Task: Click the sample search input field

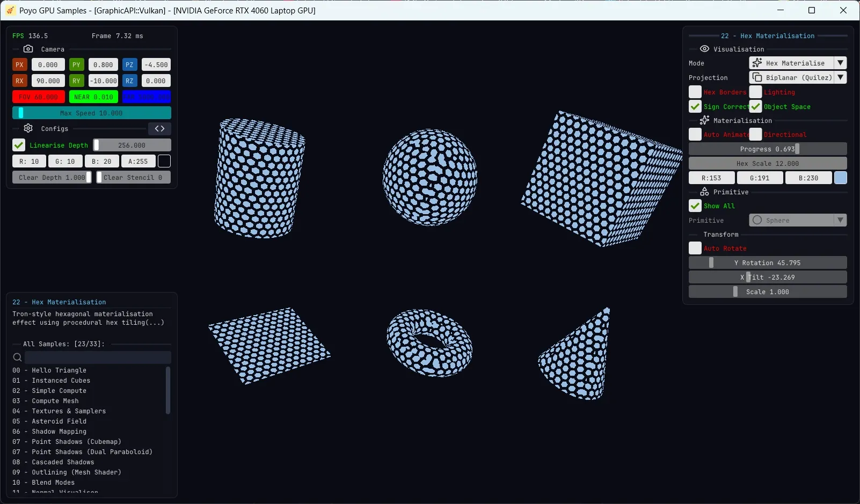Action: (x=97, y=357)
